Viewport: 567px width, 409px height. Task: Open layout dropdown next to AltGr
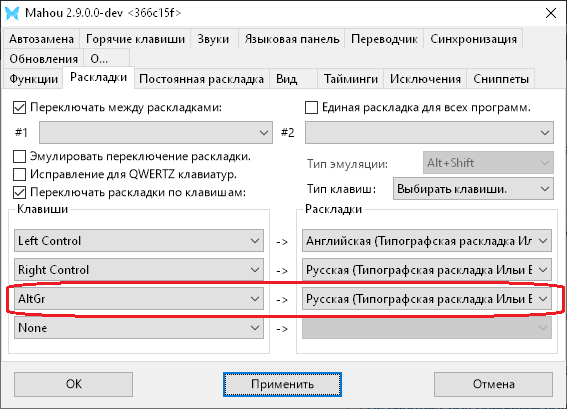coord(427,299)
